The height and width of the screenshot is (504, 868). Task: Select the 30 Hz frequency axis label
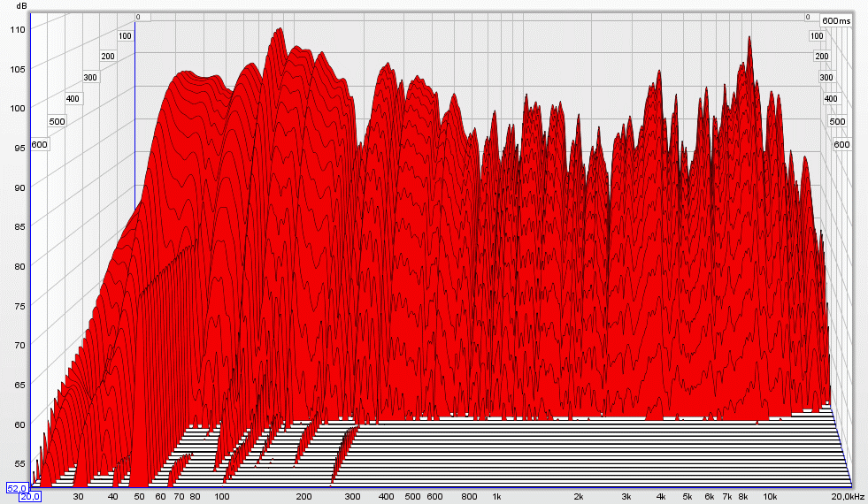coord(79,497)
